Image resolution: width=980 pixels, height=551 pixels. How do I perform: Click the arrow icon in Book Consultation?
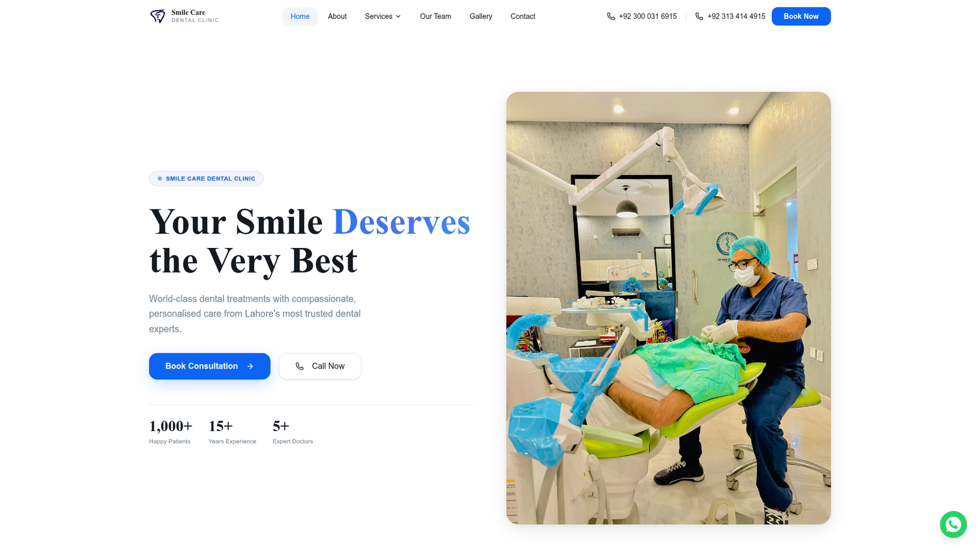tap(250, 366)
